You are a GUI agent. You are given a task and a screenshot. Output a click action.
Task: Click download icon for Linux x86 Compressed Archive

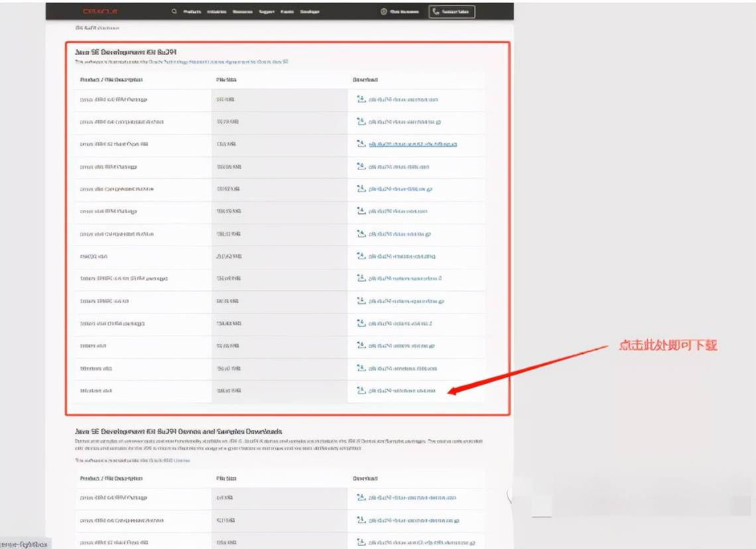[x=361, y=188]
